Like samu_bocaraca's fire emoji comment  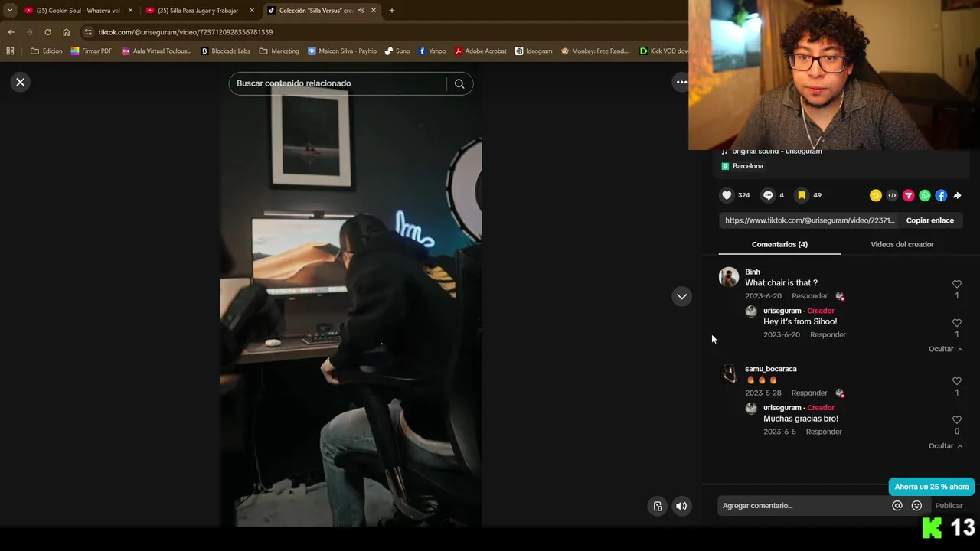tap(957, 381)
